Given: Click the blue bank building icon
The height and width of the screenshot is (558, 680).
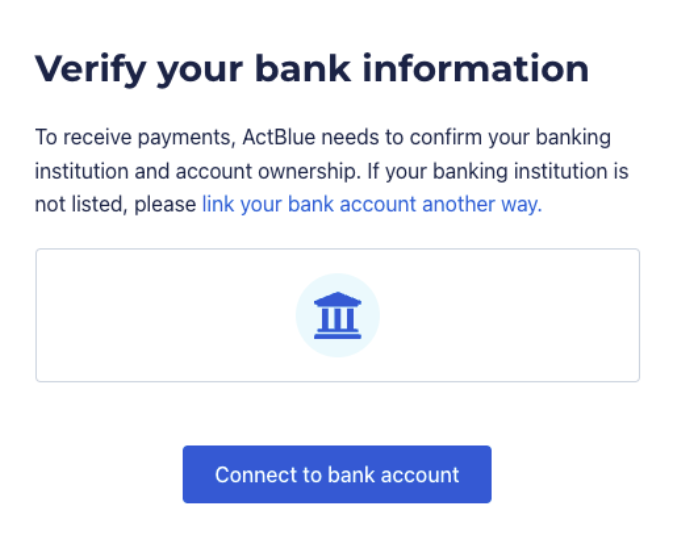Looking at the screenshot, I should pyautogui.click(x=337, y=316).
